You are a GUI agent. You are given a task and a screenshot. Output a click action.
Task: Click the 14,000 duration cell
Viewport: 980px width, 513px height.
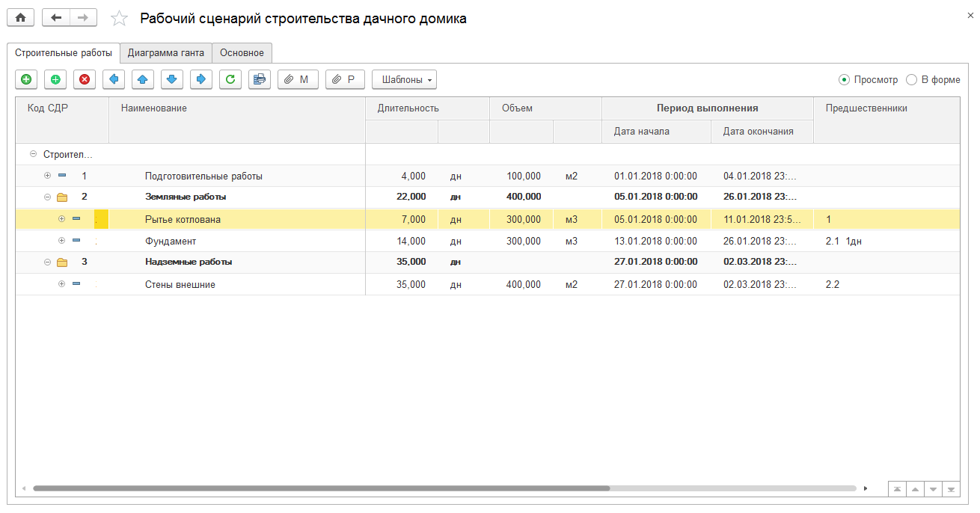pyautogui.click(x=402, y=242)
